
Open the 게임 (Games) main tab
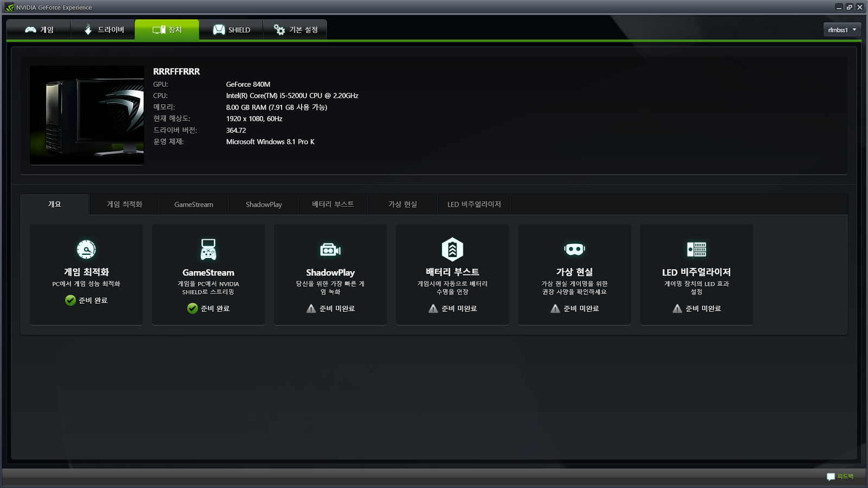[39, 30]
